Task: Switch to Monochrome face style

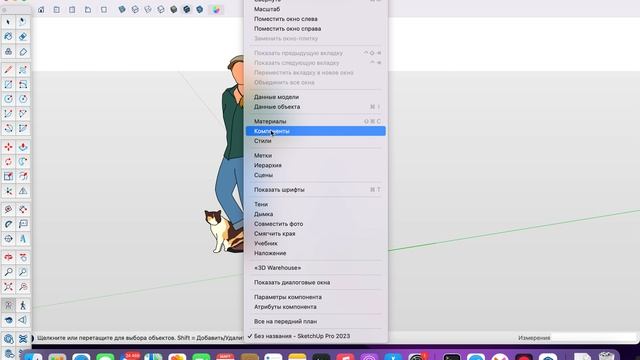Action: [x=200, y=9]
